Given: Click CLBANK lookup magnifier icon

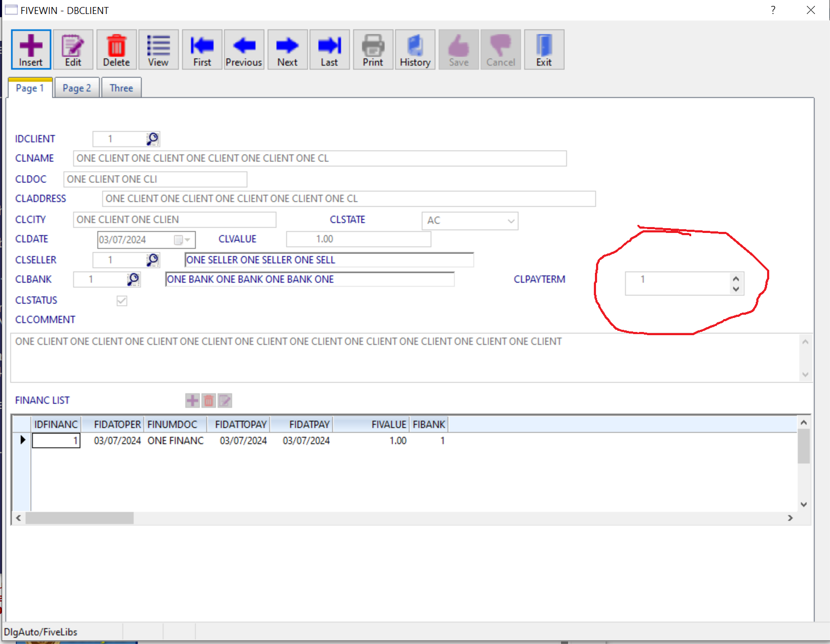Looking at the screenshot, I should [133, 280].
